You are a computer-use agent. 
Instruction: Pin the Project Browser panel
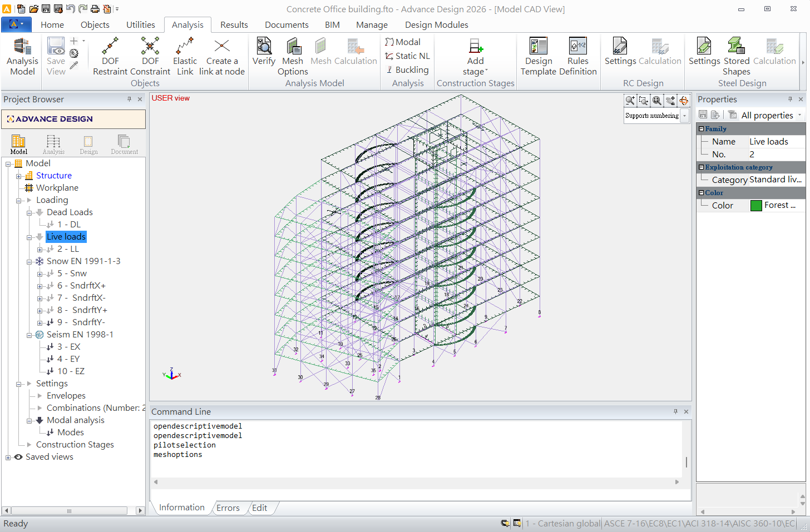click(x=130, y=99)
